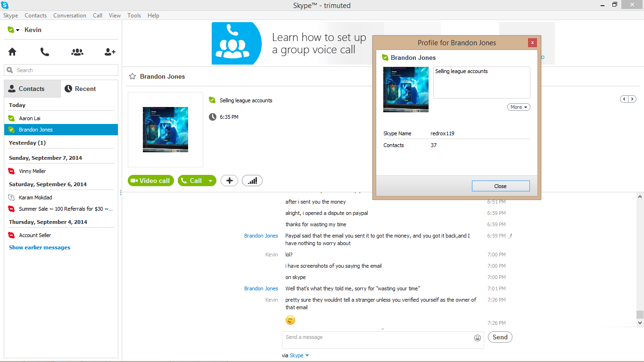Create a new group icon
Image resolution: width=644 pixels, height=362 pixels.
[77, 52]
